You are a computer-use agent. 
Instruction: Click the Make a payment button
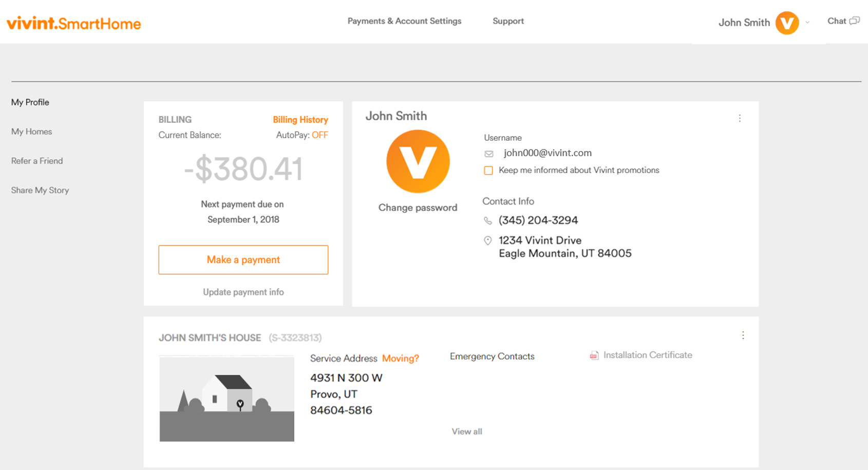[243, 260]
